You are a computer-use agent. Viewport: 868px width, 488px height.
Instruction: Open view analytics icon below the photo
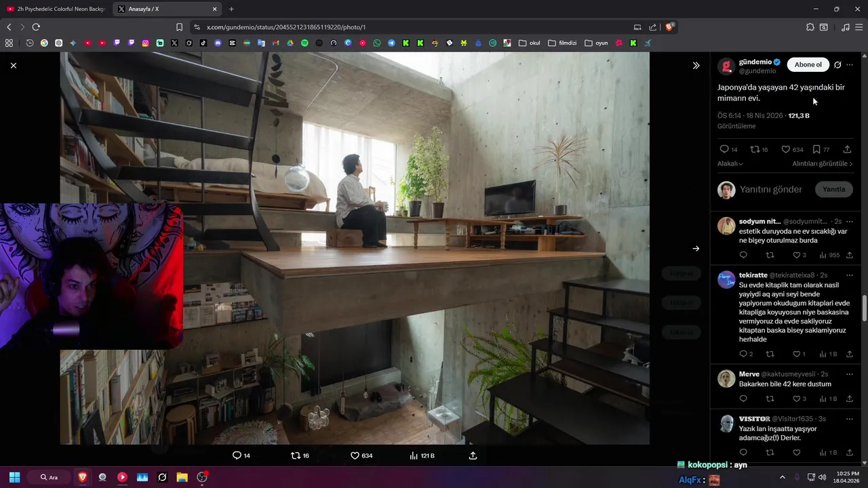coord(414,455)
